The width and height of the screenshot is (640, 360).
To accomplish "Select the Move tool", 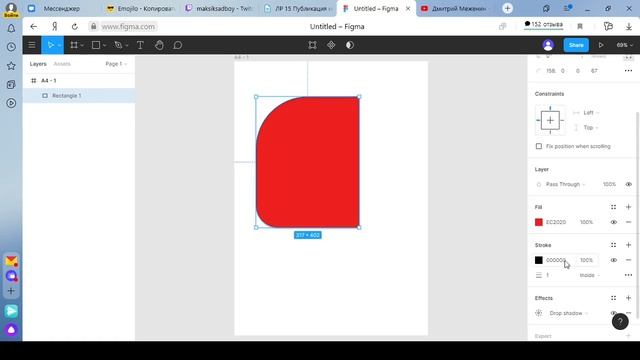I will 51,45.
